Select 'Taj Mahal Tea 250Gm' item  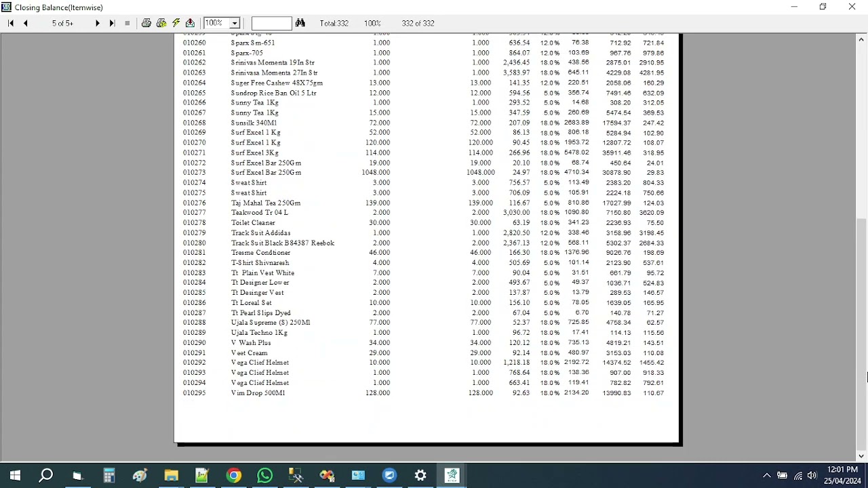click(x=266, y=203)
